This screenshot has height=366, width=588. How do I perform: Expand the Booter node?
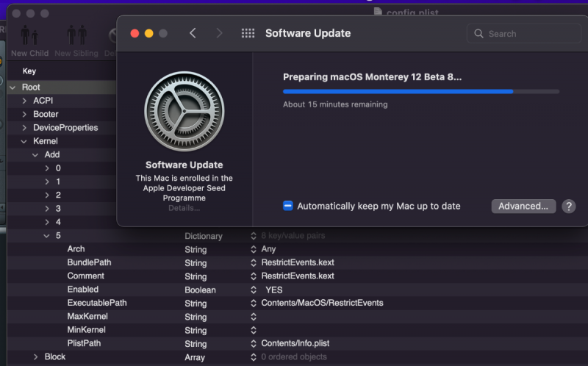click(x=24, y=115)
